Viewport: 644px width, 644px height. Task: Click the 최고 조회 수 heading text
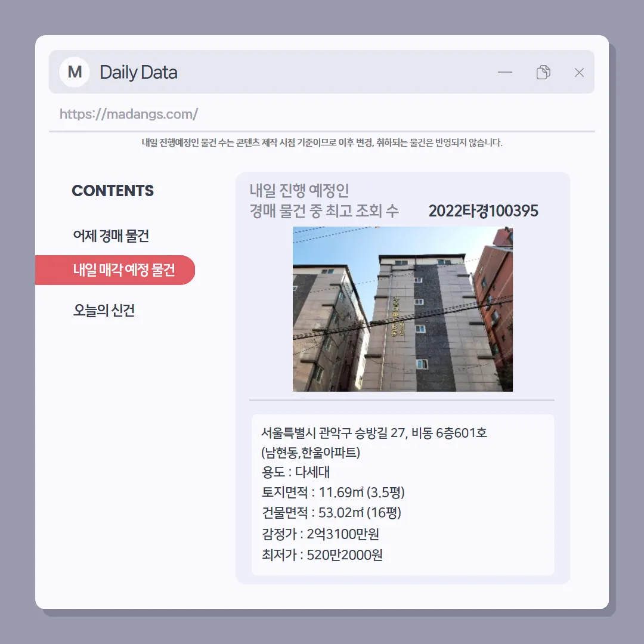click(x=363, y=210)
